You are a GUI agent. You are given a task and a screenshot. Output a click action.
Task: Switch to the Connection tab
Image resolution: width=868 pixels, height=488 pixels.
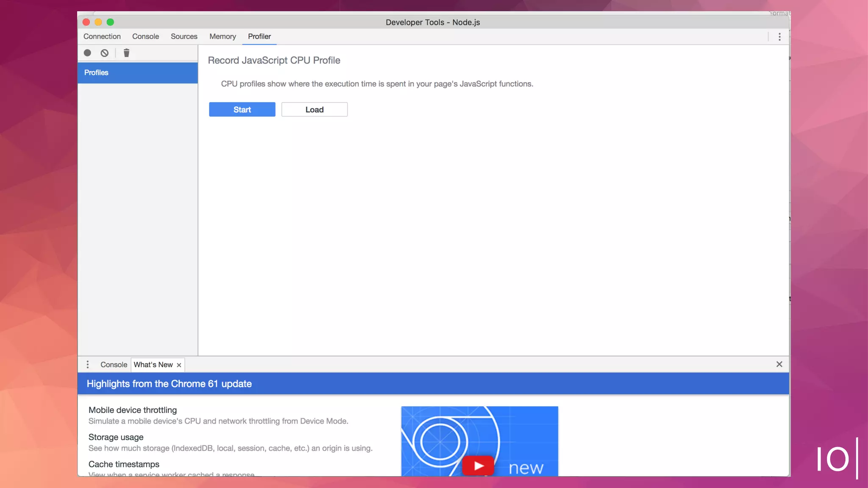pyautogui.click(x=102, y=36)
